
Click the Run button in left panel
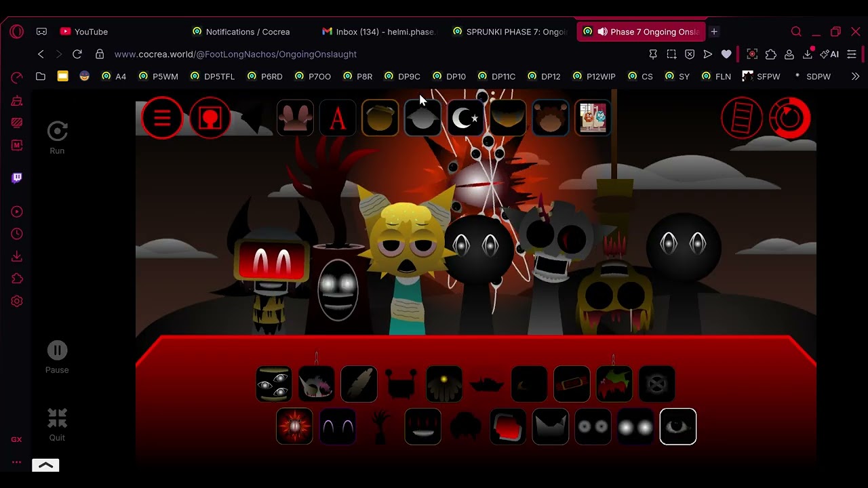click(57, 138)
